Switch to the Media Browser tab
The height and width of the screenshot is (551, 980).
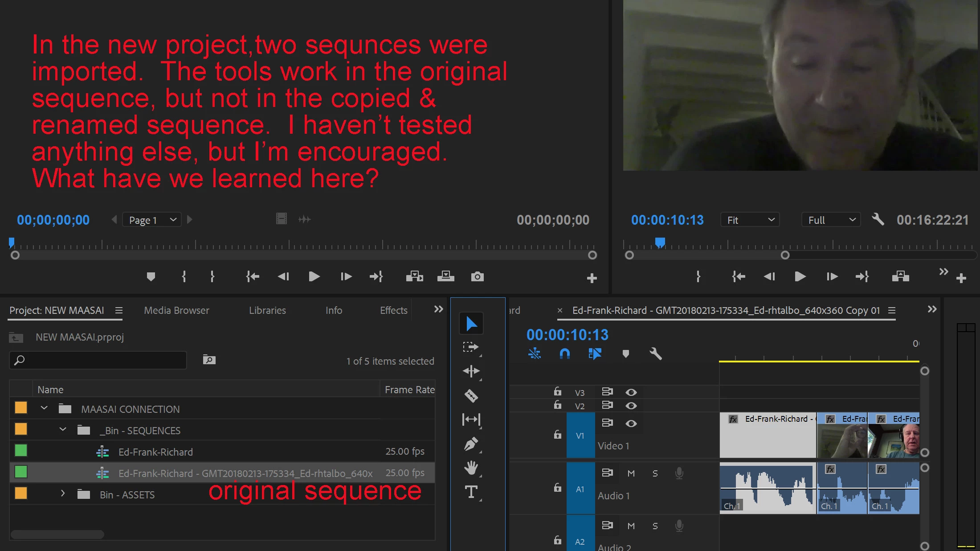(x=176, y=310)
